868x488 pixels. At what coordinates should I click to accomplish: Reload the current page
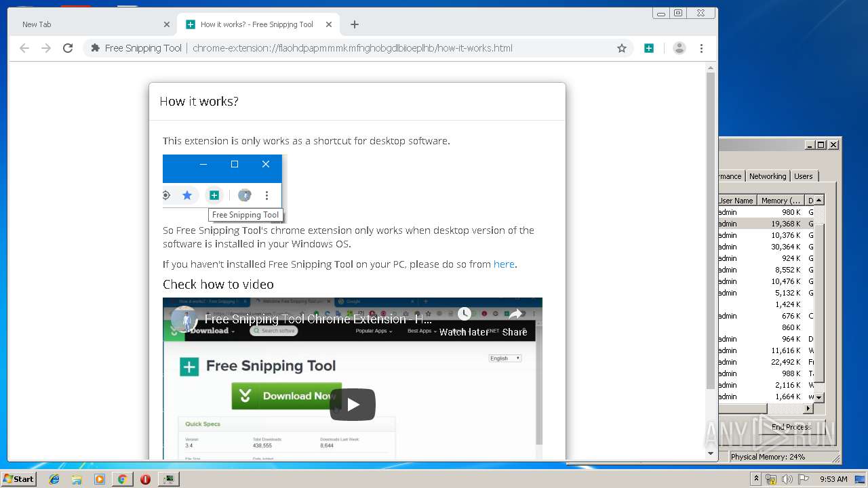tap(68, 48)
